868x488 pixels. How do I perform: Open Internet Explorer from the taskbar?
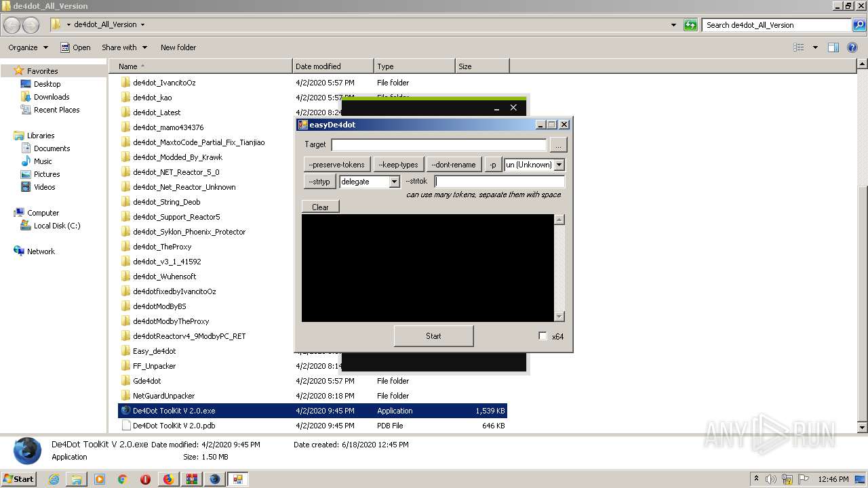(x=54, y=479)
